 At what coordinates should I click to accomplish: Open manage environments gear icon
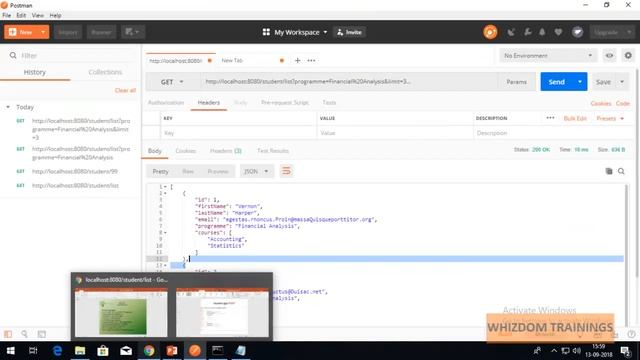point(628,56)
